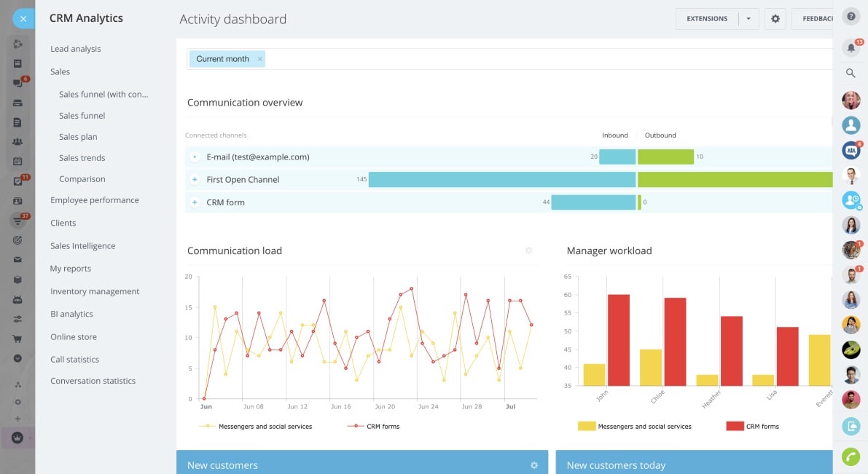
Task: Open the notifications bell icon
Action: (851, 48)
